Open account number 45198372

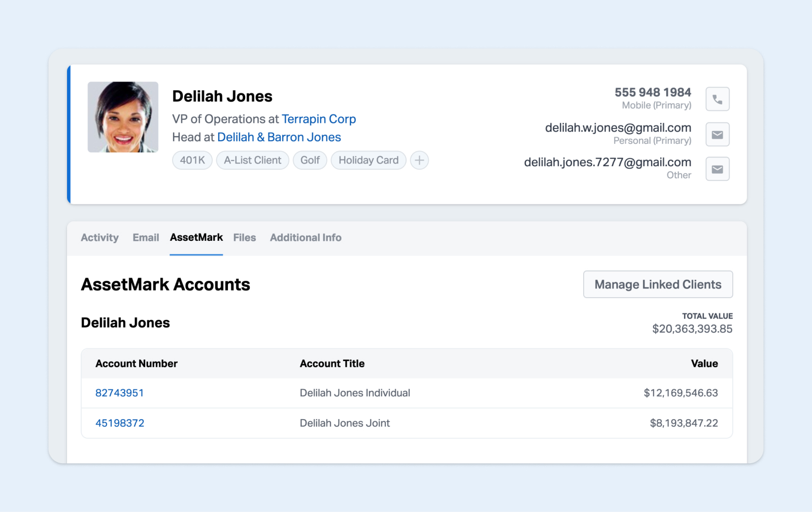(120, 423)
